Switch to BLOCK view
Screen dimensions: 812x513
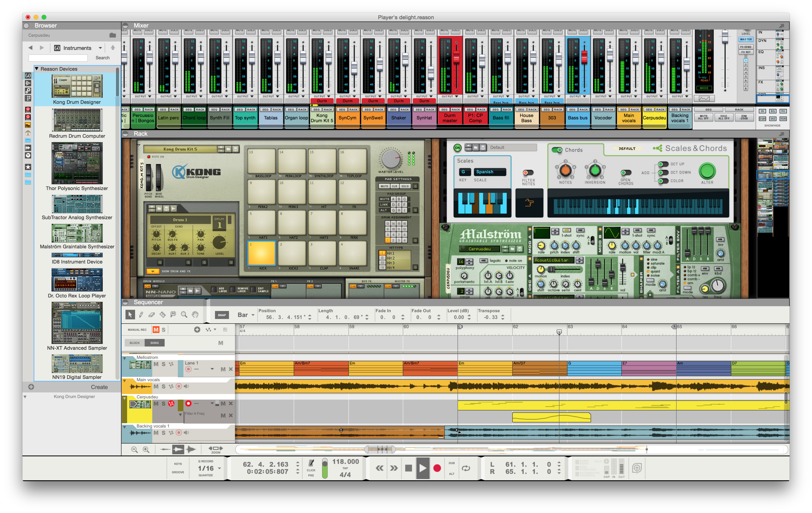pos(135,343)
